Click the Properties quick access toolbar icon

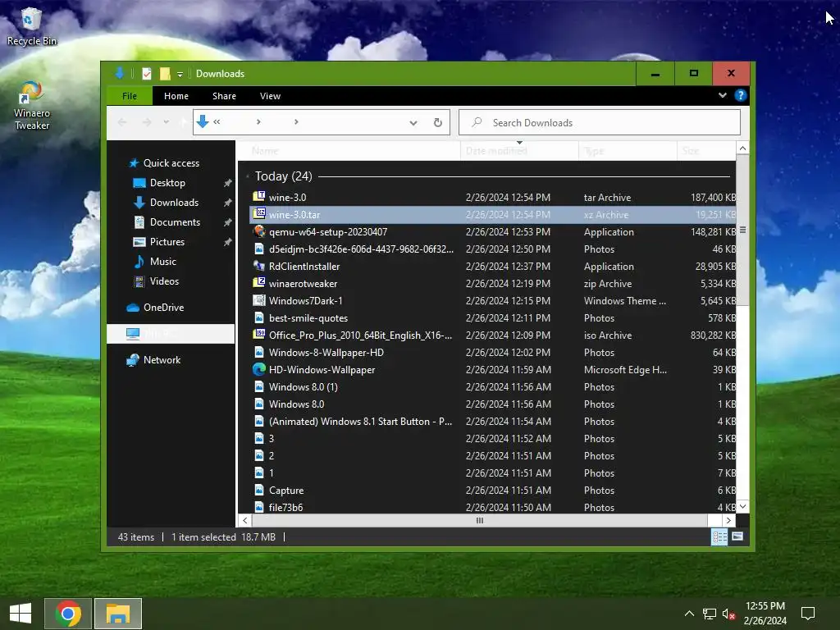[x=146, y=73]
